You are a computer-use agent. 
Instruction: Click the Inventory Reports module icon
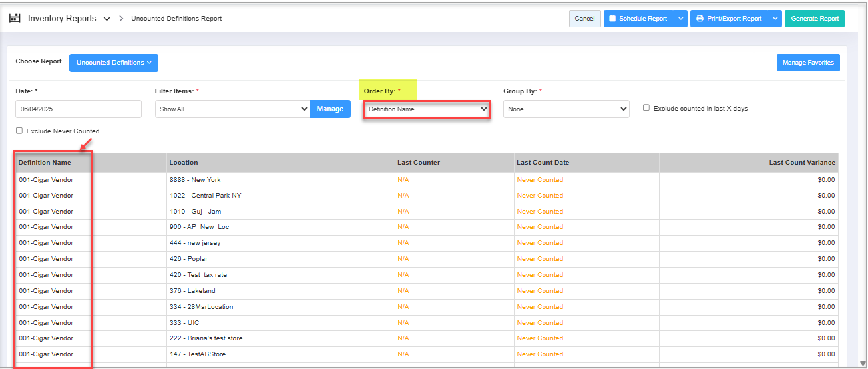(x=15, y=19)
